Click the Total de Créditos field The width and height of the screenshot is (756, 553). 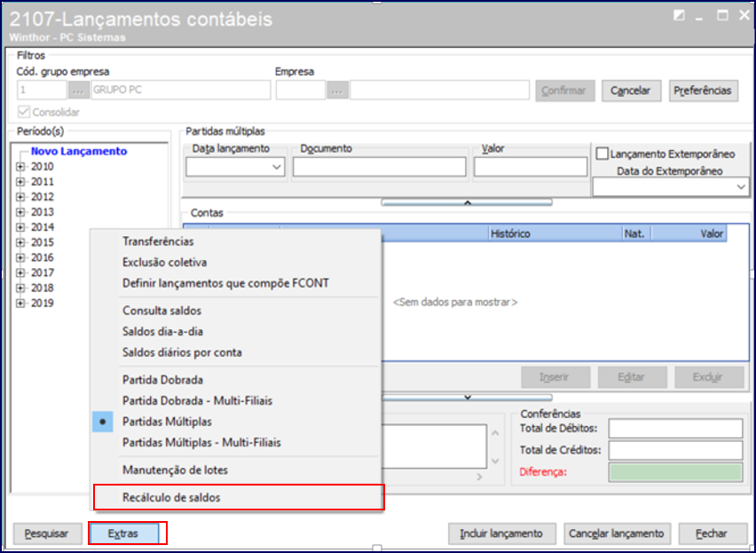point(675,450)
